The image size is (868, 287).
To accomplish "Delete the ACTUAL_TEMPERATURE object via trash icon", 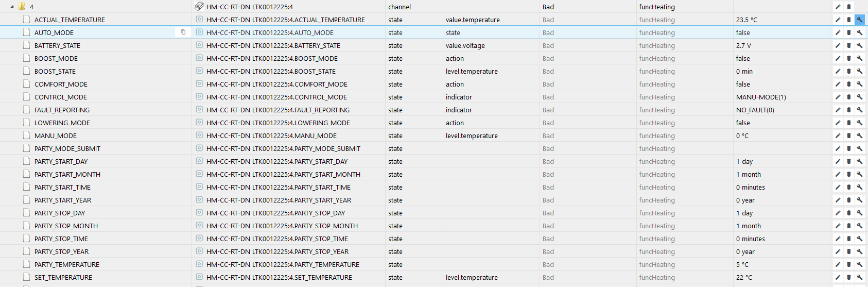I will [x=848, y=20].
